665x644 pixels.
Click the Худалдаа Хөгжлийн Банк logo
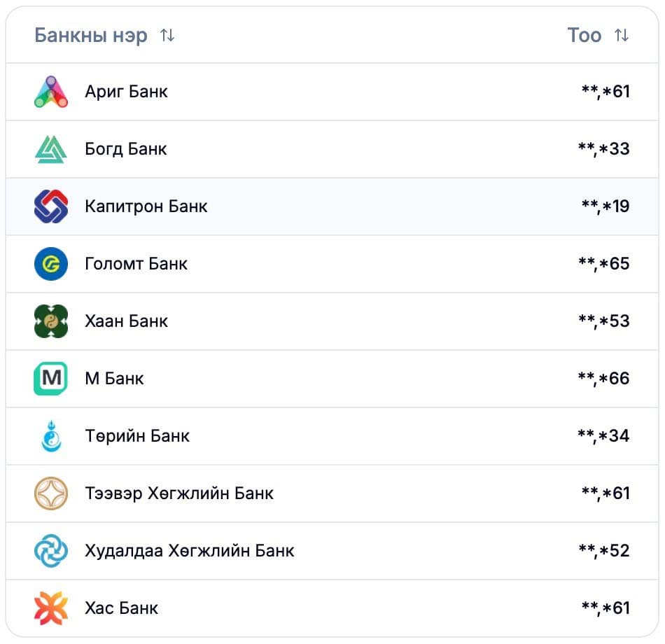(x=51, y=551)
